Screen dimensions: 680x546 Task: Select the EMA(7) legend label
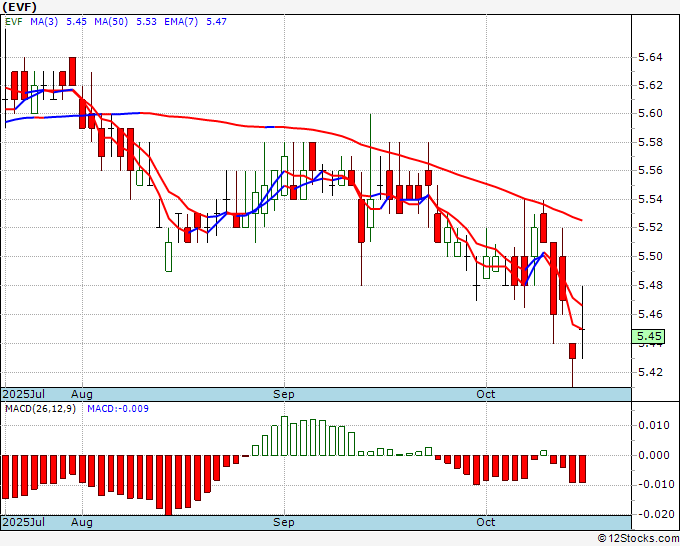181,22
